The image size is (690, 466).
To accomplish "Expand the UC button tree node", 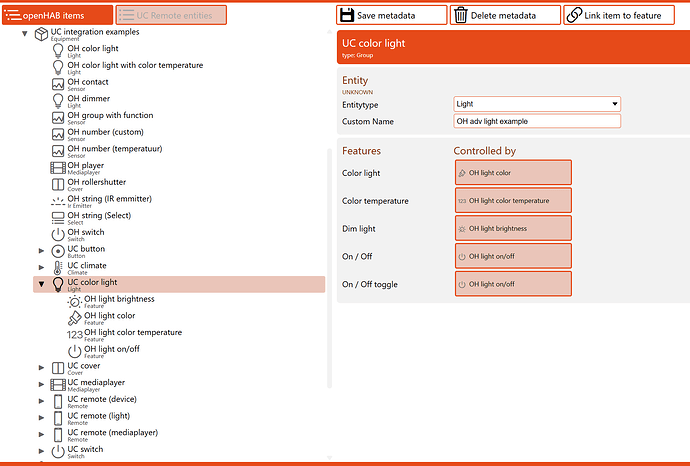I will (41, 251).
